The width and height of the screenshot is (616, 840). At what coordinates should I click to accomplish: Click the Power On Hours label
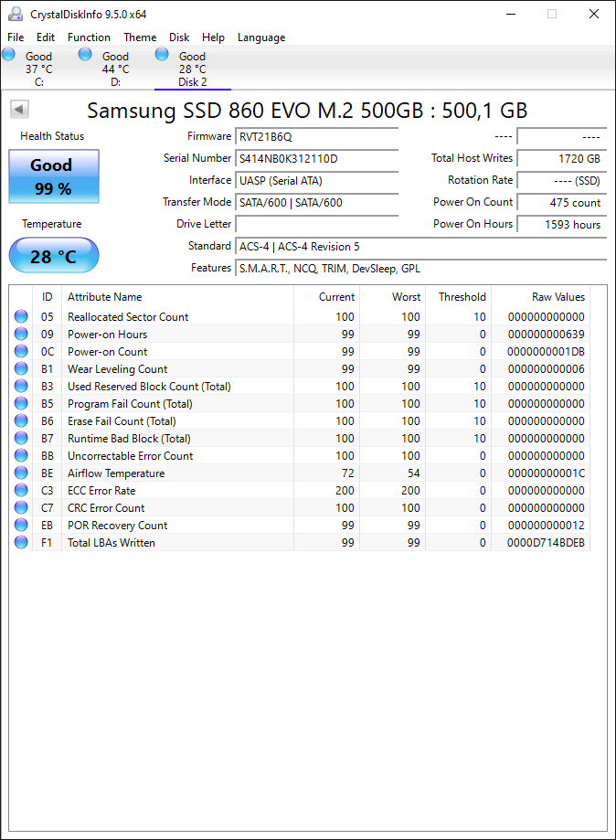[473, 224]
